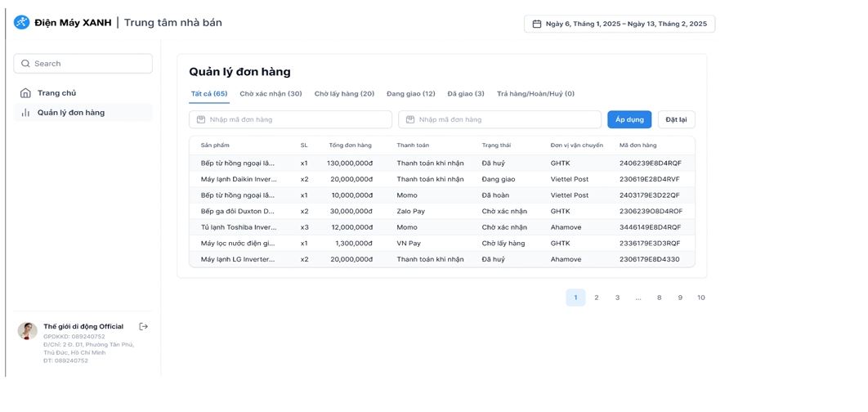868x412 pixels.
Task: Open the Chờ lấy hàng (20) tab
Action: pyautogui.click(x=344, y=94)
